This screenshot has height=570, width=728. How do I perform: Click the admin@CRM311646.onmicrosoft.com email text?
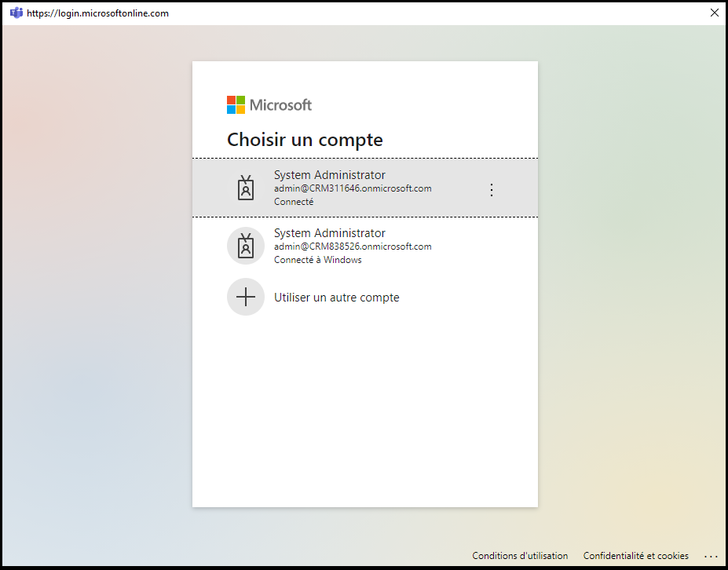pos(353,188)
